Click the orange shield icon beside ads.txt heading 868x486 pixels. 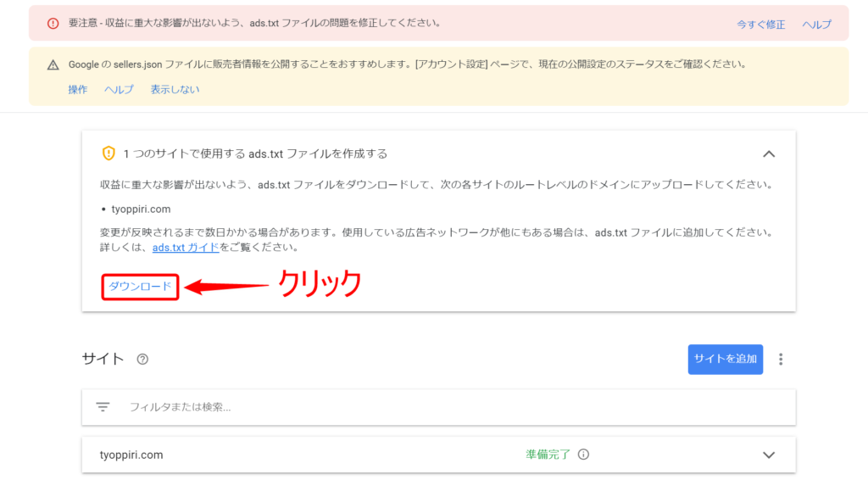[108, 154]
